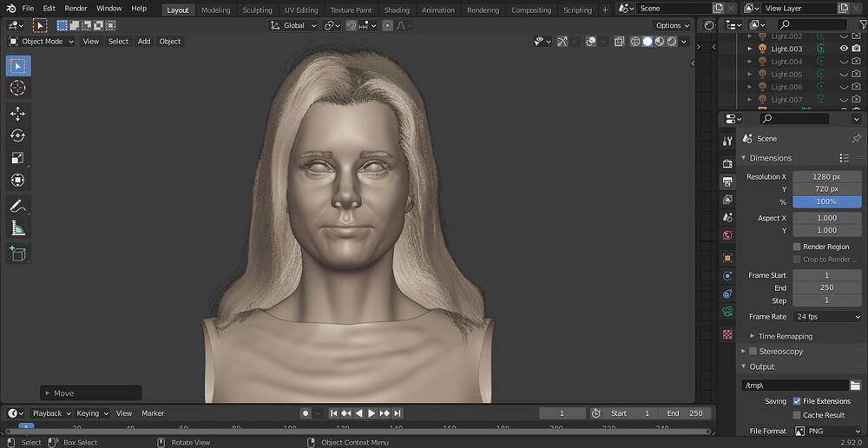
Task: Select the Add Cube tool
Action: (x=18, y=254)
